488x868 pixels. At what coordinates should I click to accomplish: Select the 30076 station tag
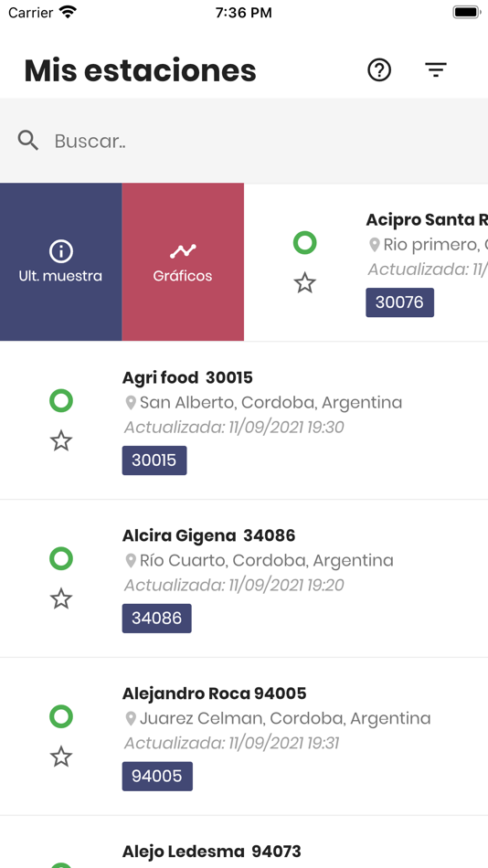click(400, 302)
